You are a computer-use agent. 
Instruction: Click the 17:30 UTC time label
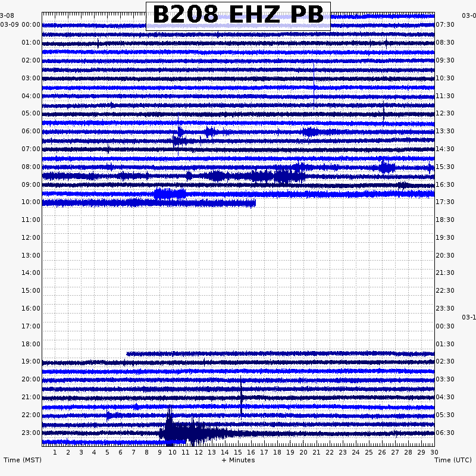[445, 202]
